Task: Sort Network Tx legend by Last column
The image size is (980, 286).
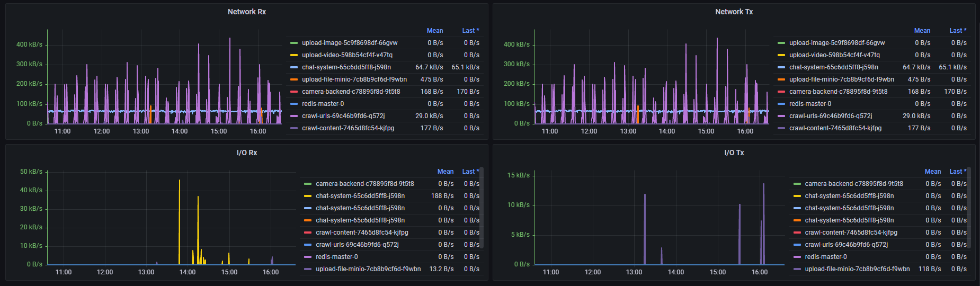Action: (957, 31)
